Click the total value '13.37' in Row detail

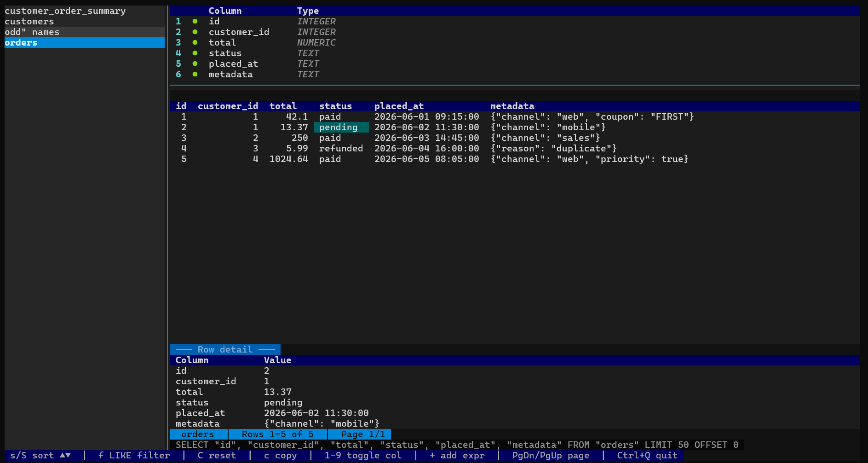tap(278, 392)
